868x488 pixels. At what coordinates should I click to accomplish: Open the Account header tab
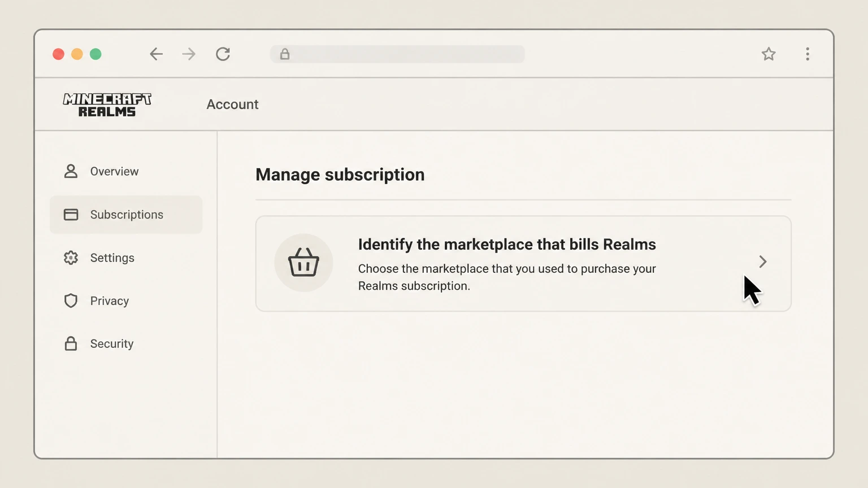232,104
